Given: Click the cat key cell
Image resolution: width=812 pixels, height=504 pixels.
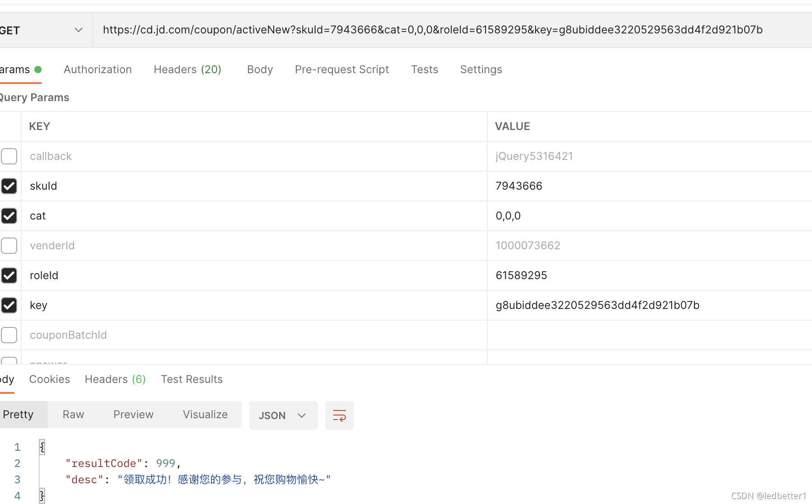Looking at the screenshot, I should [x=254, y=216].
